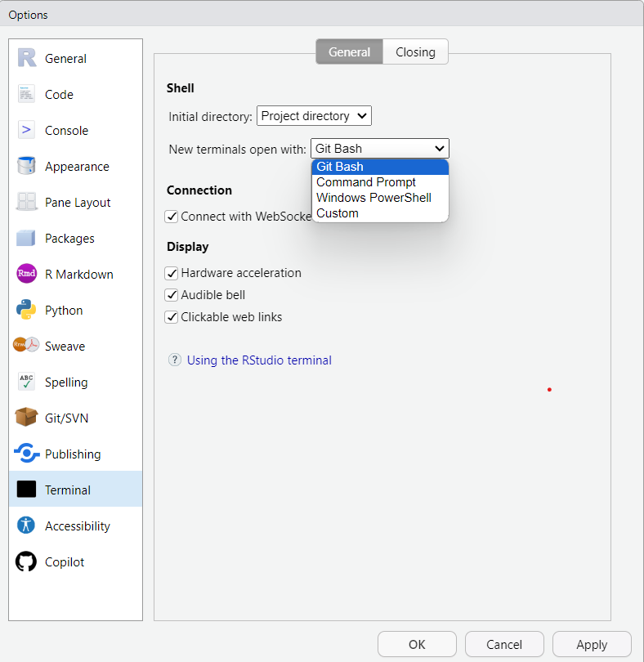Image resolution: width=644 pixels, height=662 pixels.
Task: Select the black Terminal icon
Action: pos(27,490)
